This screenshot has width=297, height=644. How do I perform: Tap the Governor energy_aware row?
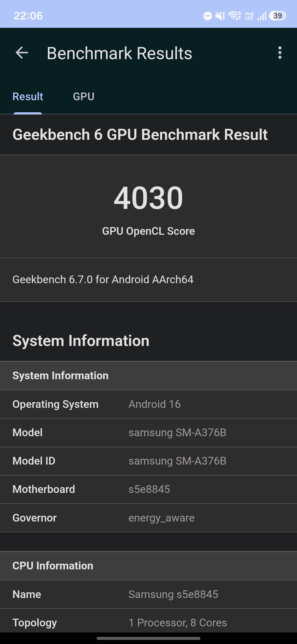148,518
